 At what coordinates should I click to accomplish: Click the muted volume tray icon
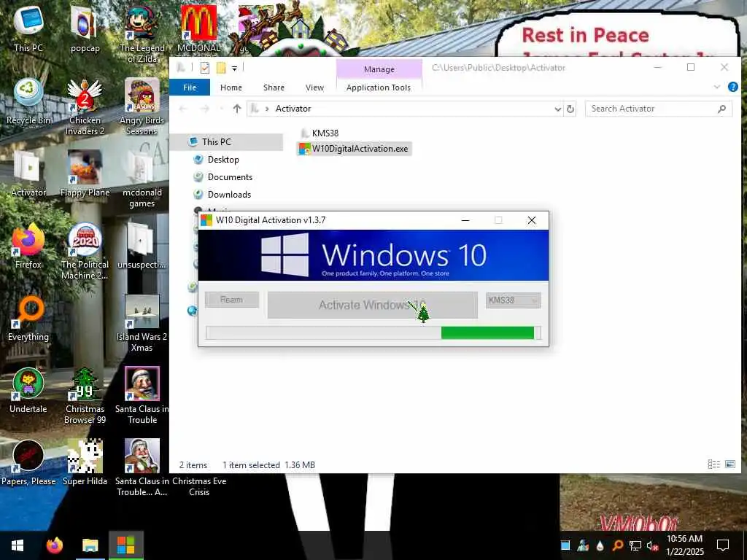(652, 545)
